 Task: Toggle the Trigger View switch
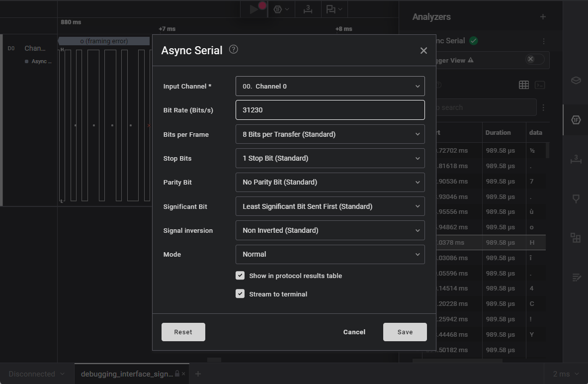point(534,60)
